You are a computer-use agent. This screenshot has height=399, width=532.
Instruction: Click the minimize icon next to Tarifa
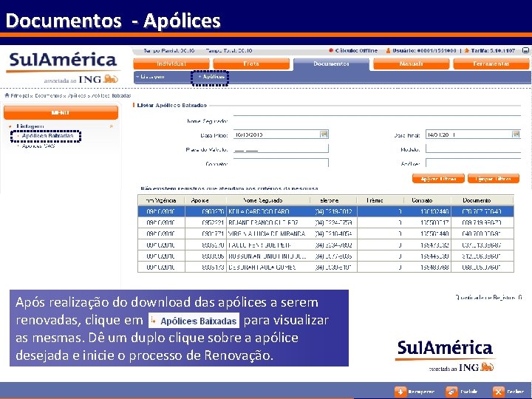[525, 50]
